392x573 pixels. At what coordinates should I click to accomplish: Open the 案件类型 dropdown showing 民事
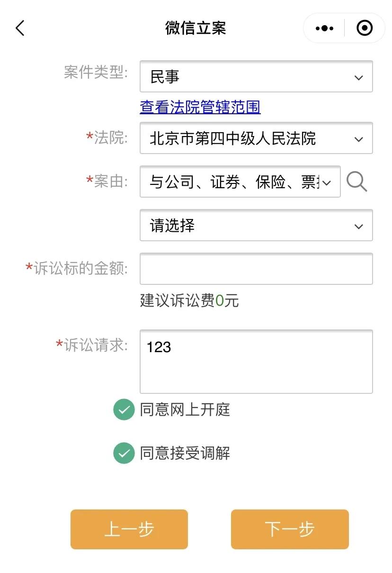[256, 77]
